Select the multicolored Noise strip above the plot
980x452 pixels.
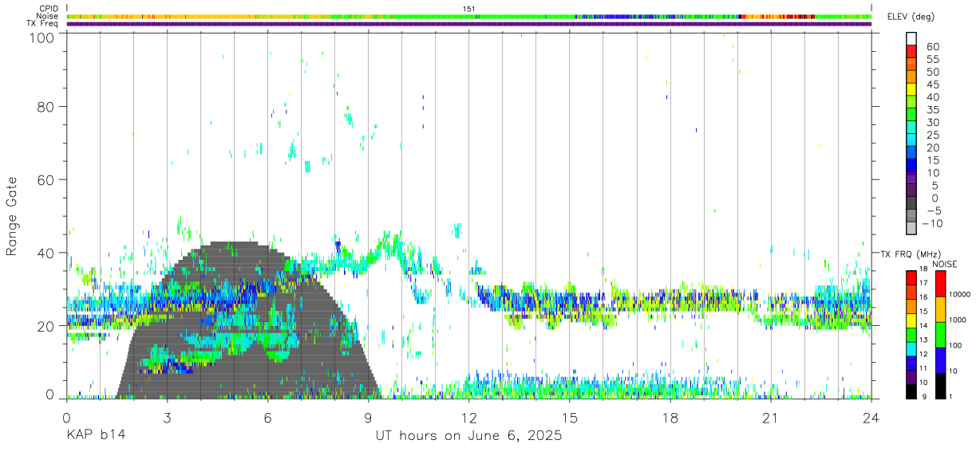click(x=469, y=16)
